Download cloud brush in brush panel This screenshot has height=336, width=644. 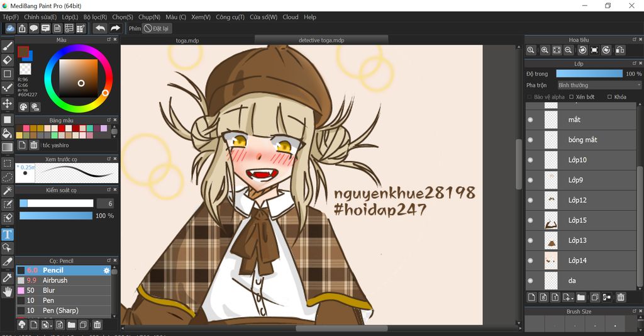(22, 325)
